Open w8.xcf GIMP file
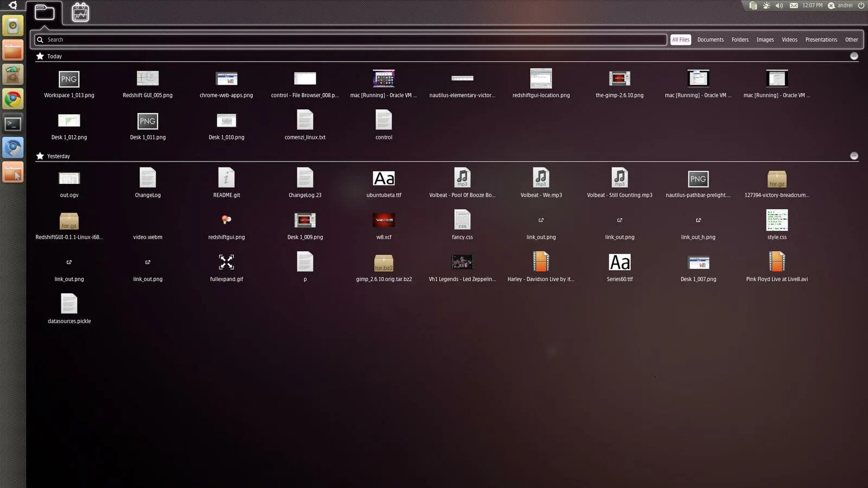 click(x=384, y=226)
